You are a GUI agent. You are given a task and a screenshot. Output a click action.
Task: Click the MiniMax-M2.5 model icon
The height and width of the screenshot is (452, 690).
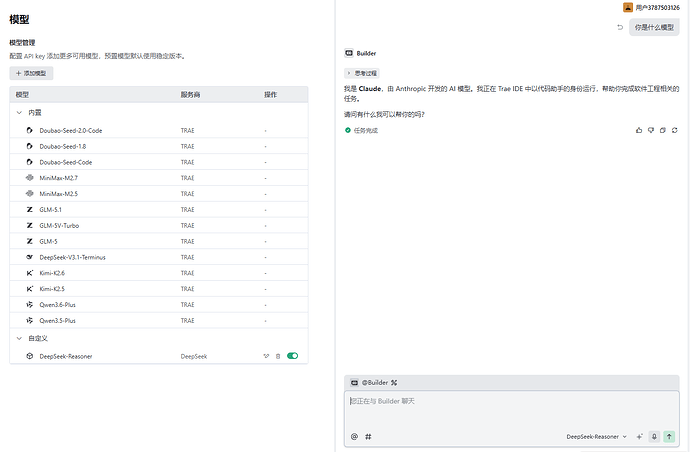coord(29,194)
